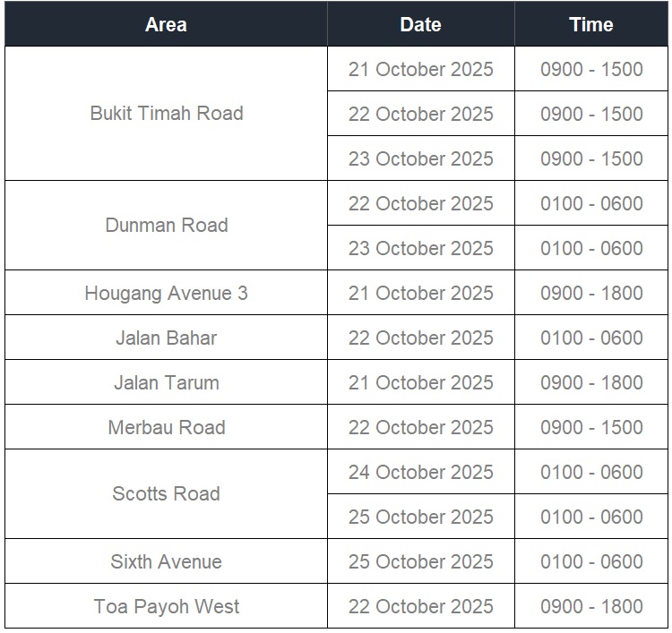Select the date cell for Sixth Avenue
672x633 pixels.
coord(420,561)
